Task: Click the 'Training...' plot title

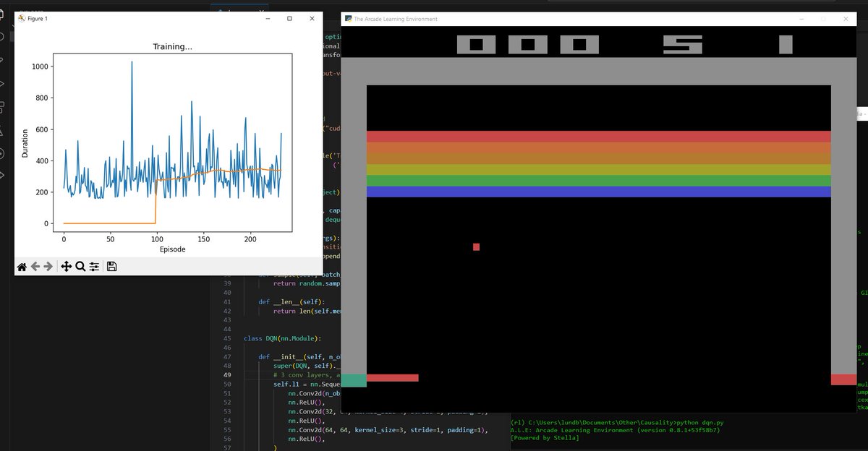Action: [x=172, y=47]
